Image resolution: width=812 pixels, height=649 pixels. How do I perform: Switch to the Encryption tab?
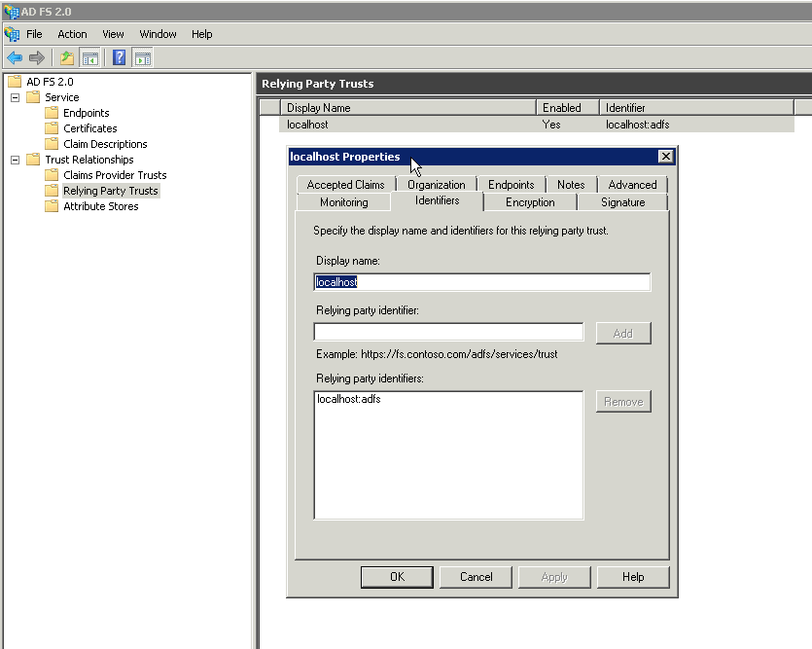point(530,201)
